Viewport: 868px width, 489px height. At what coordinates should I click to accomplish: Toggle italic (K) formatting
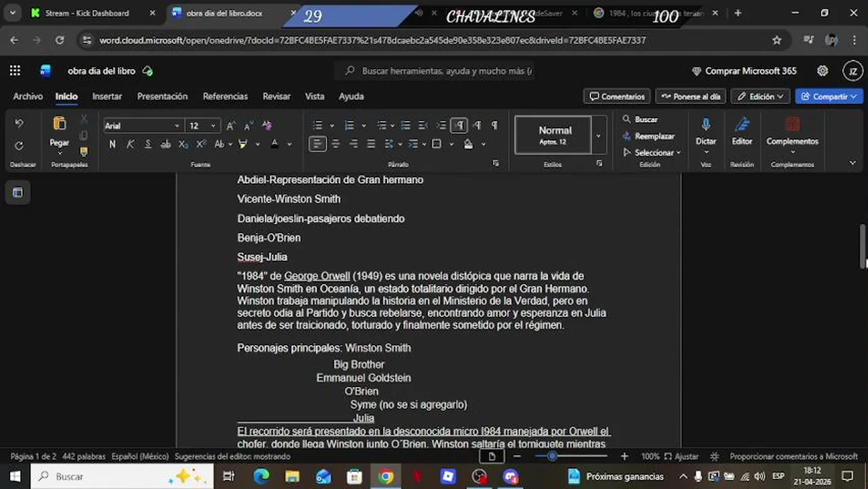pos(130,144)
